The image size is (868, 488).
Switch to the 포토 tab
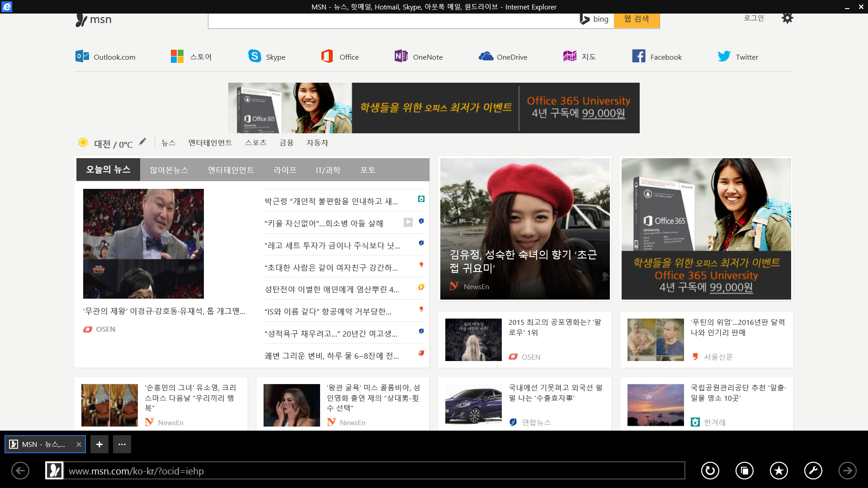(368, 170)
